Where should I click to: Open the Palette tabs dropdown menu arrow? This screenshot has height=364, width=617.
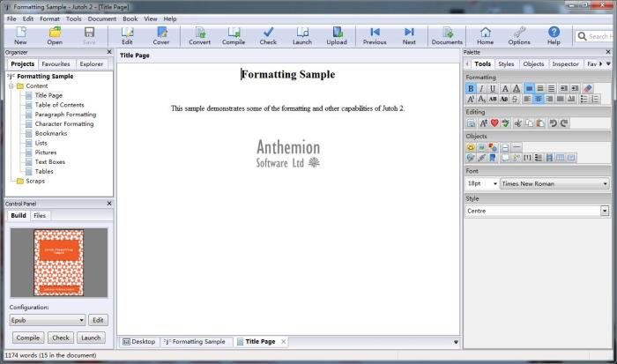608,63
